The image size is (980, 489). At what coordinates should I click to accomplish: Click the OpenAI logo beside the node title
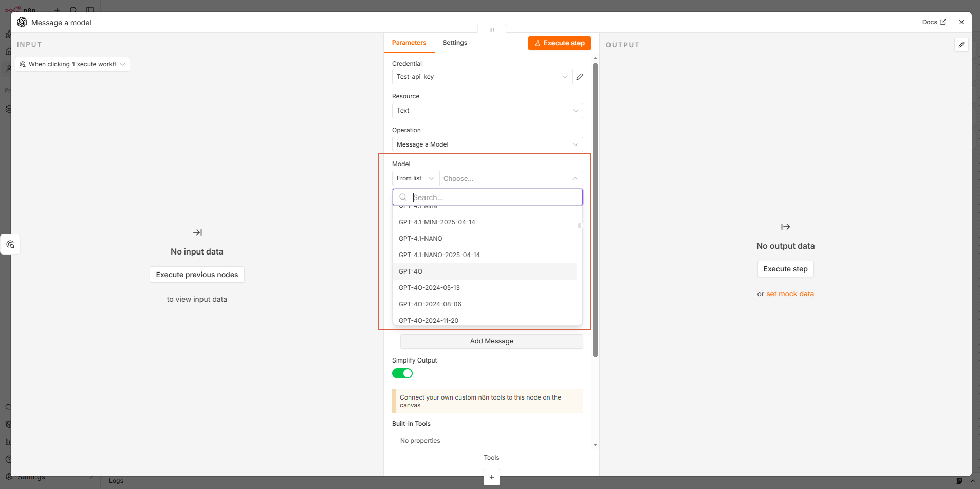click(22, 22)
